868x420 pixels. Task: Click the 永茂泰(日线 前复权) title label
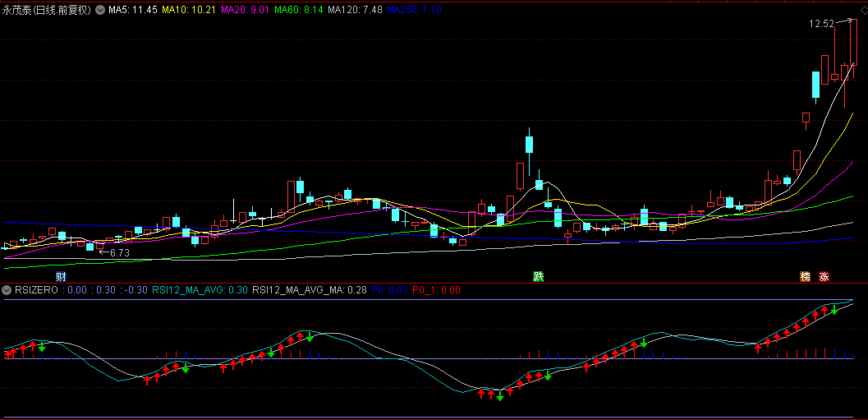[x=46, y=10]
